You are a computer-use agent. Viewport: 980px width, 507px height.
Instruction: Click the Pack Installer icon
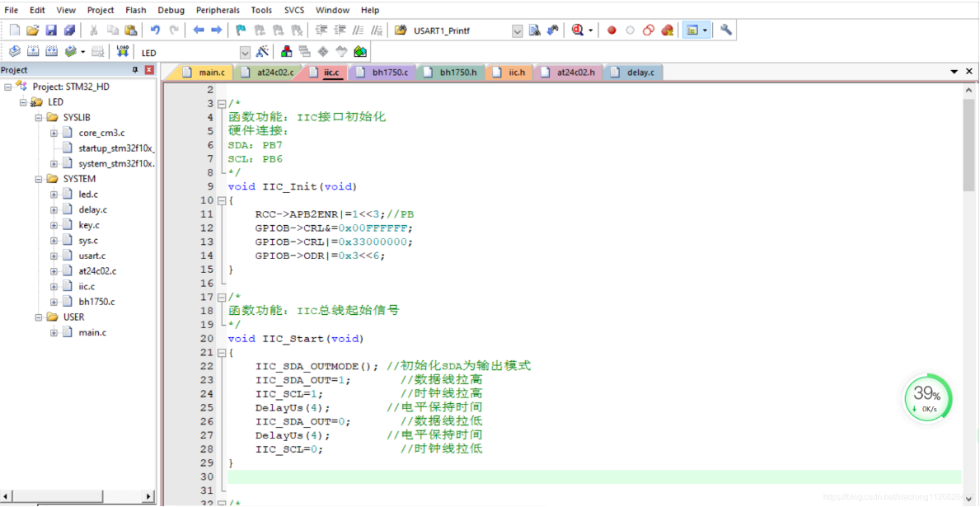pyautogui.click(x=360, y=51)
